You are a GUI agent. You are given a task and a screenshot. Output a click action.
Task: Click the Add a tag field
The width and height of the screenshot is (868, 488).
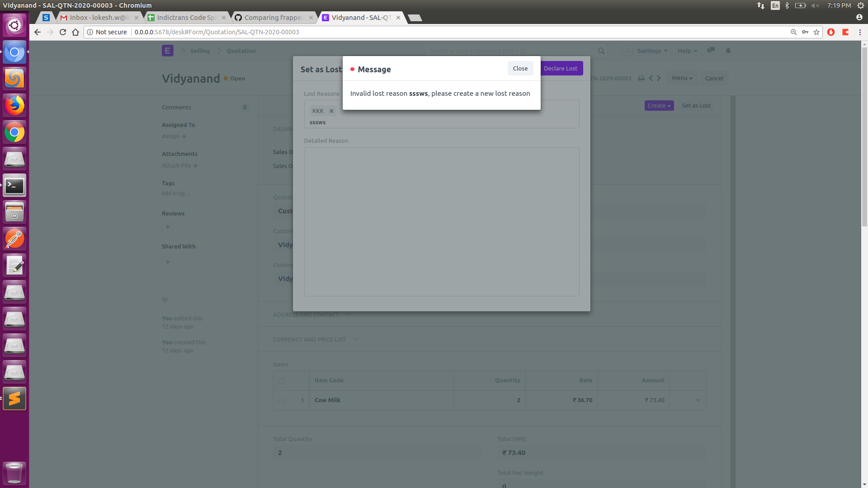pyautogui.click(x=176, y=193)
